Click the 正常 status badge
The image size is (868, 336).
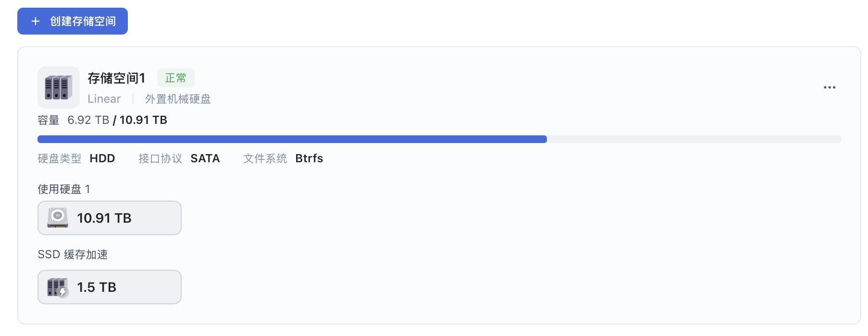click(175, 78)
